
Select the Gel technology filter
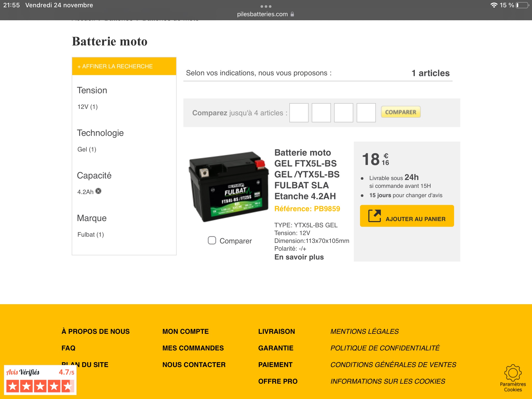tap(87, 149)
